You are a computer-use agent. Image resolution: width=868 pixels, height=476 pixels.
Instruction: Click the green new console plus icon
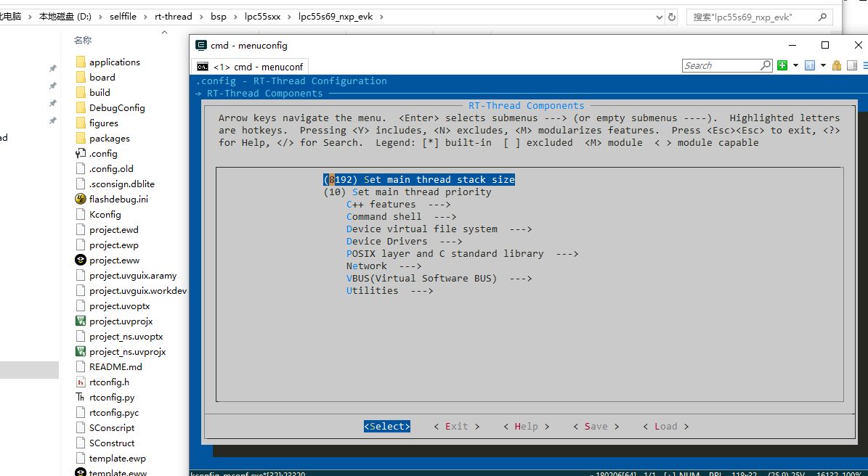pyautogui.click(x=782, y=65)
